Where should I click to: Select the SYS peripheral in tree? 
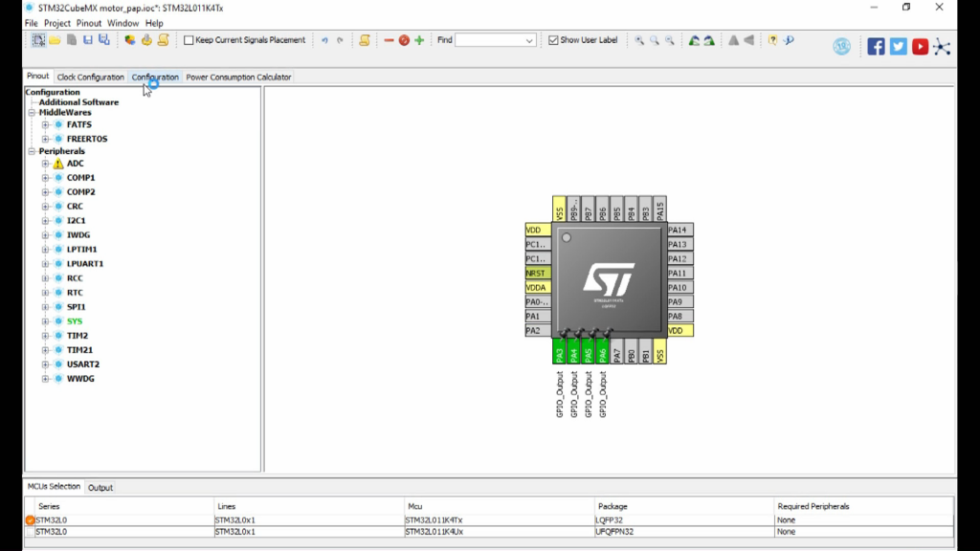tap(75, 321)
